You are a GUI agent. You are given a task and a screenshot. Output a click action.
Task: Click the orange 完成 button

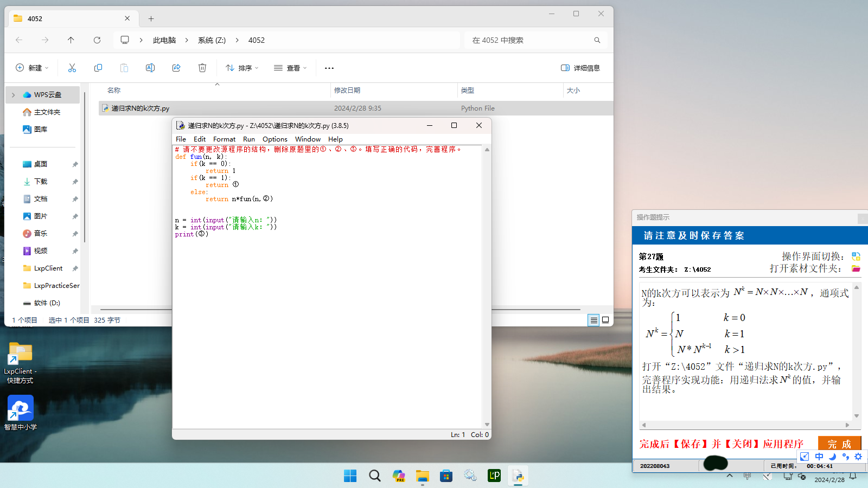839,444
